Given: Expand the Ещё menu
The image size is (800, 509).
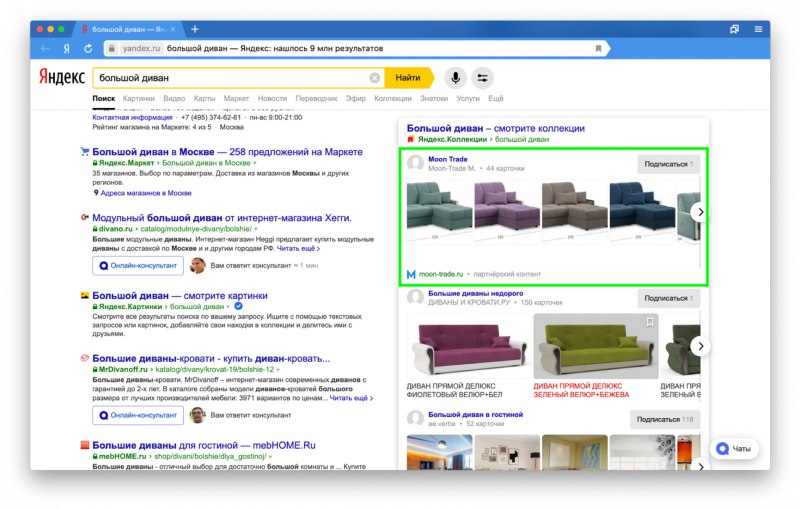Looking at the screenshot, I should [496, 98].
